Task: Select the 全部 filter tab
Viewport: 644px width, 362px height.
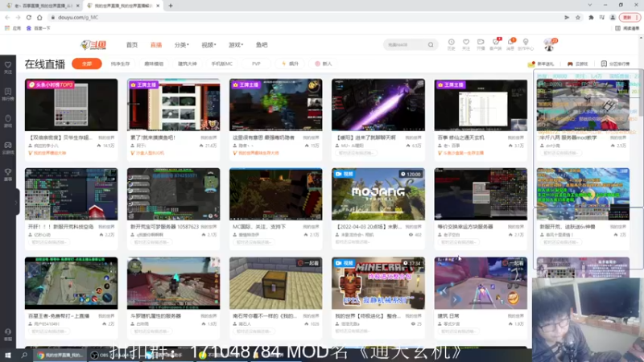Action: coord(87,64)
